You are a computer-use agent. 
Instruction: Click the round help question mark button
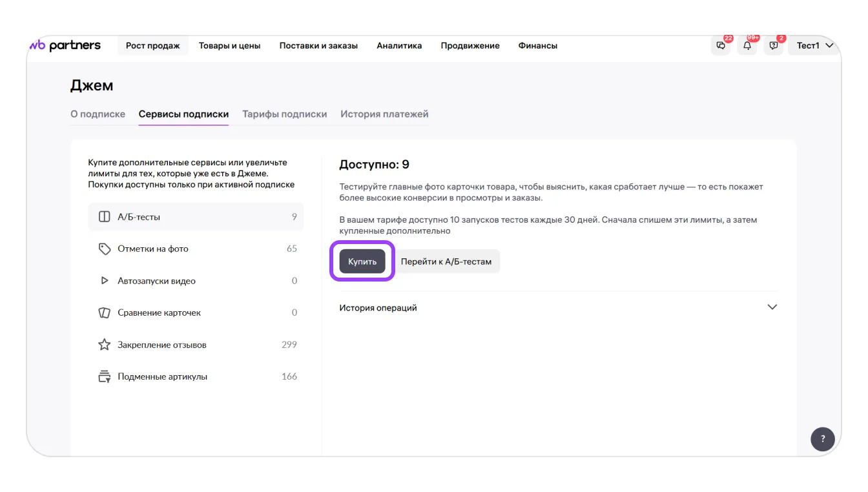tap(822, 439)
